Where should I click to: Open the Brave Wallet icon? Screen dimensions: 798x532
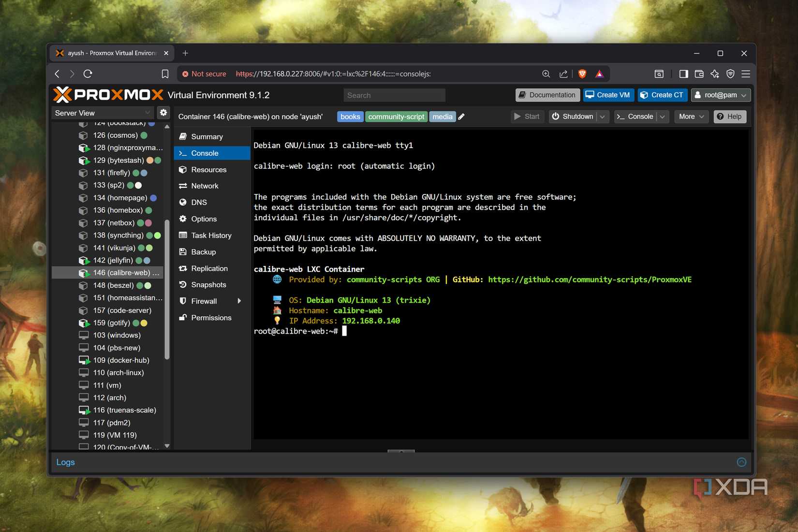click(699, 74)
